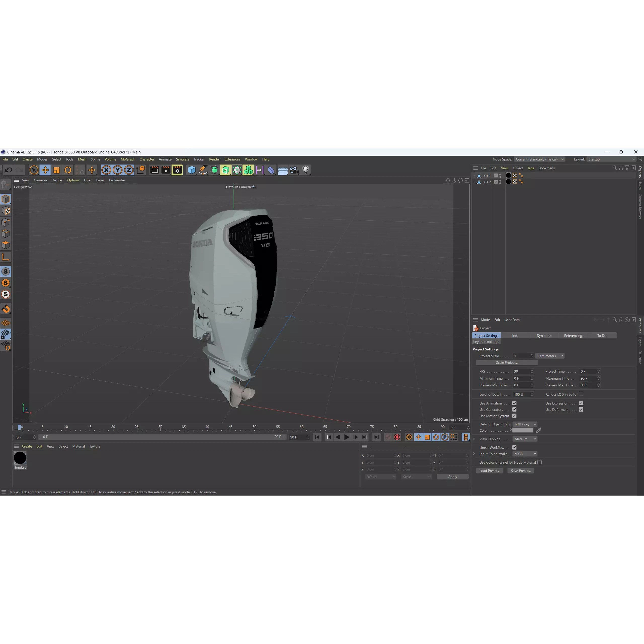Switch to the Dynamics tab
The image size is (644, 644).
click(544, 335)
